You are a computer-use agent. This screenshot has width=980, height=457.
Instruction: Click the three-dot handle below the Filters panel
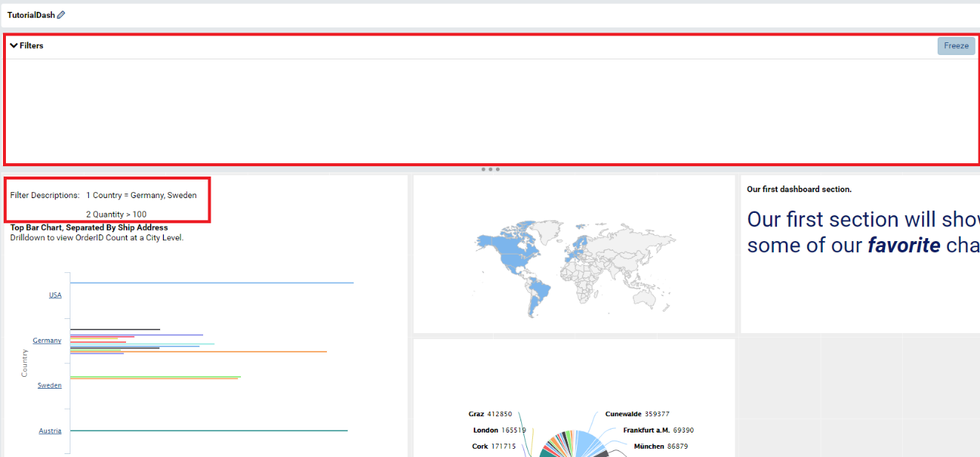[x=490, y=169]
